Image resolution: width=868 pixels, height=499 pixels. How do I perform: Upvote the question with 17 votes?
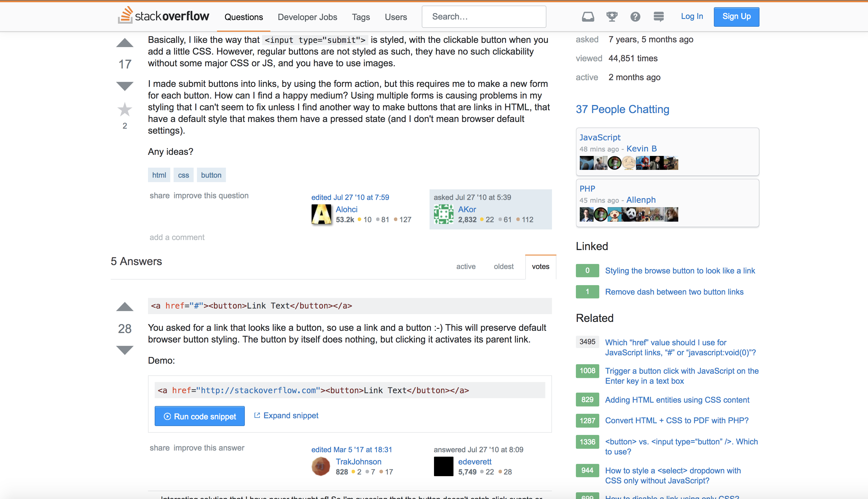[125, 43]
